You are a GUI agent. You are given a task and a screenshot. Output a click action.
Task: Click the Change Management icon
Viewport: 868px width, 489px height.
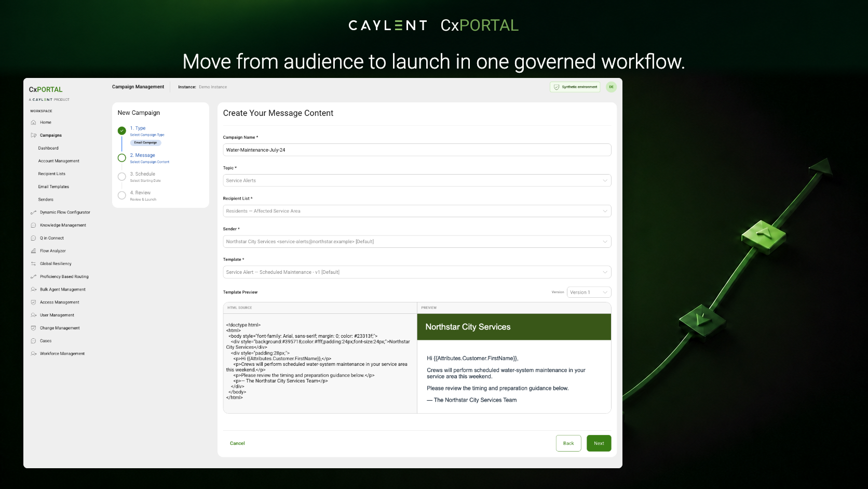(33, 328)
